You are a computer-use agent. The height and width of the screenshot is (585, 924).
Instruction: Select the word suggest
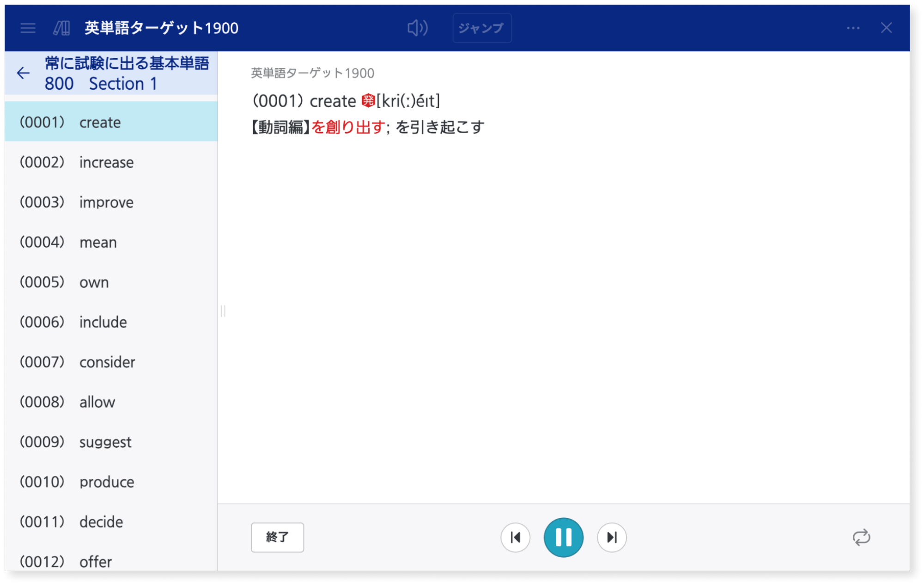click(x=104, y=442)
